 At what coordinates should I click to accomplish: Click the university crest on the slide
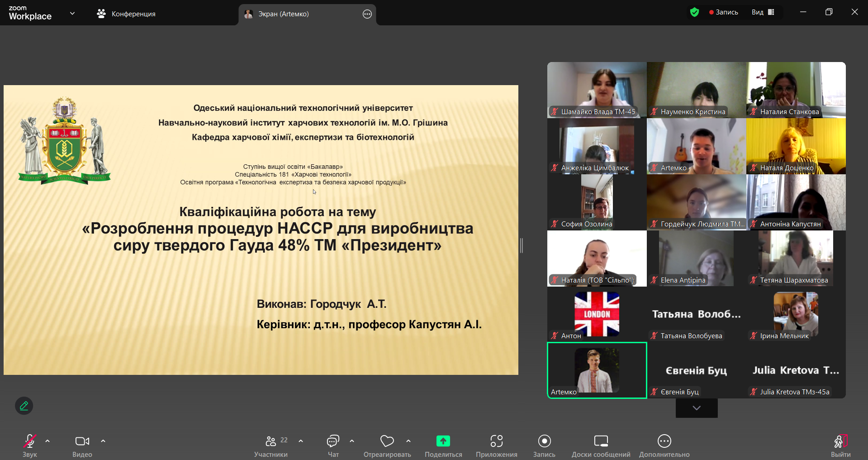(65, 140)
